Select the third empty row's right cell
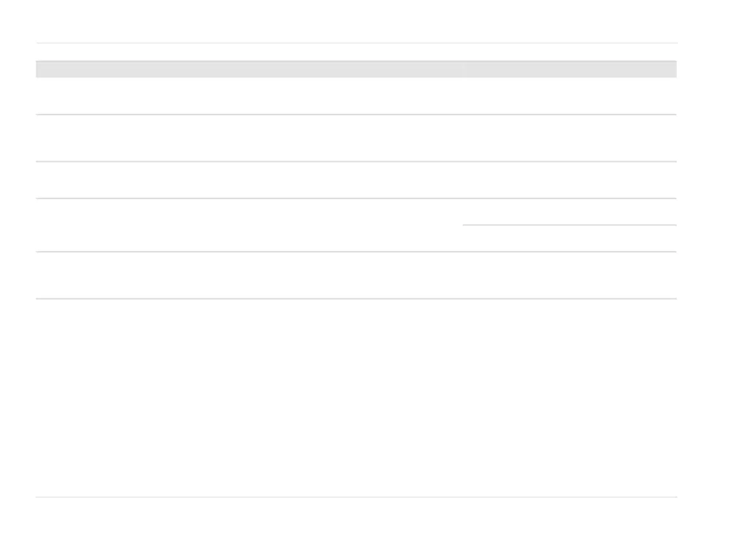756x533 pixels. (569, 180)
